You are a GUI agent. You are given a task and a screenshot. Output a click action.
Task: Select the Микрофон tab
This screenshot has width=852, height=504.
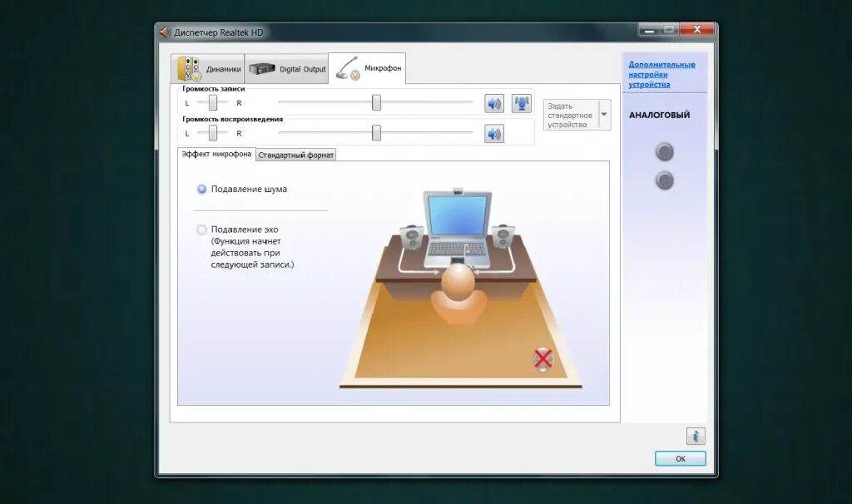(x=367, y=68)
